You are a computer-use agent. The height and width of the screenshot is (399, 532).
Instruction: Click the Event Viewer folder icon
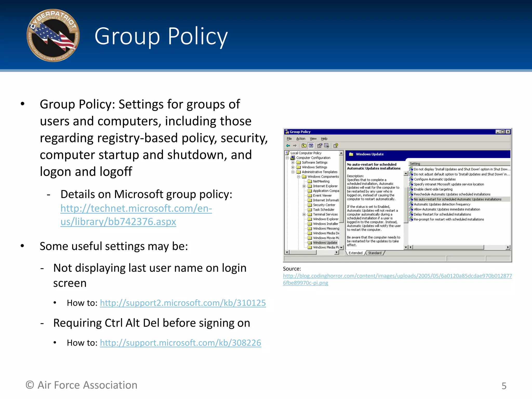click(x=310, y=196)
